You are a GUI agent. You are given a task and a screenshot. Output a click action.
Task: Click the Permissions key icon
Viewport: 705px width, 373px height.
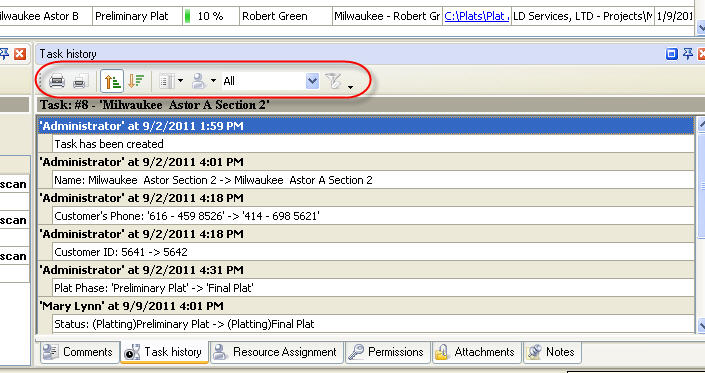(356, 352)
